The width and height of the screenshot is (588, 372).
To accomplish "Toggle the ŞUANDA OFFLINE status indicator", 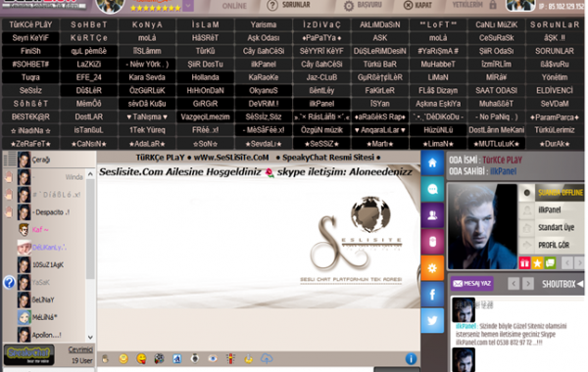I will click(x=551, y=193).
